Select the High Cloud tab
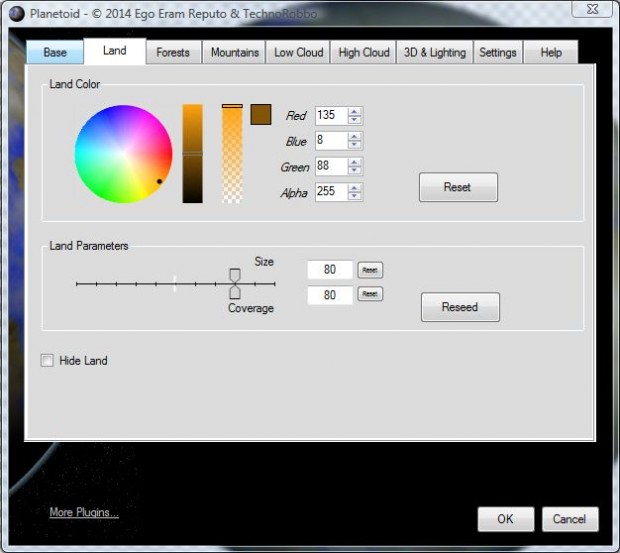This screenshot has height=553, width=620. point(364,52)
